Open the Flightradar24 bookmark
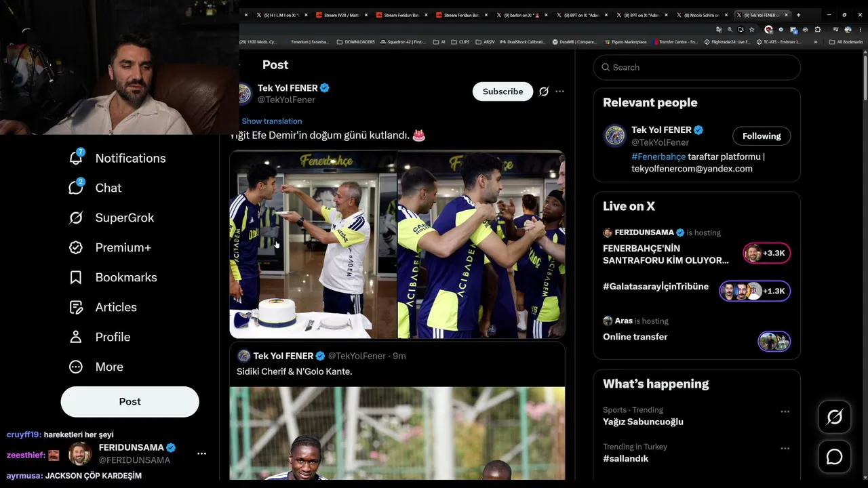This screenshot has height=488, width=868. tap(727, 42)
